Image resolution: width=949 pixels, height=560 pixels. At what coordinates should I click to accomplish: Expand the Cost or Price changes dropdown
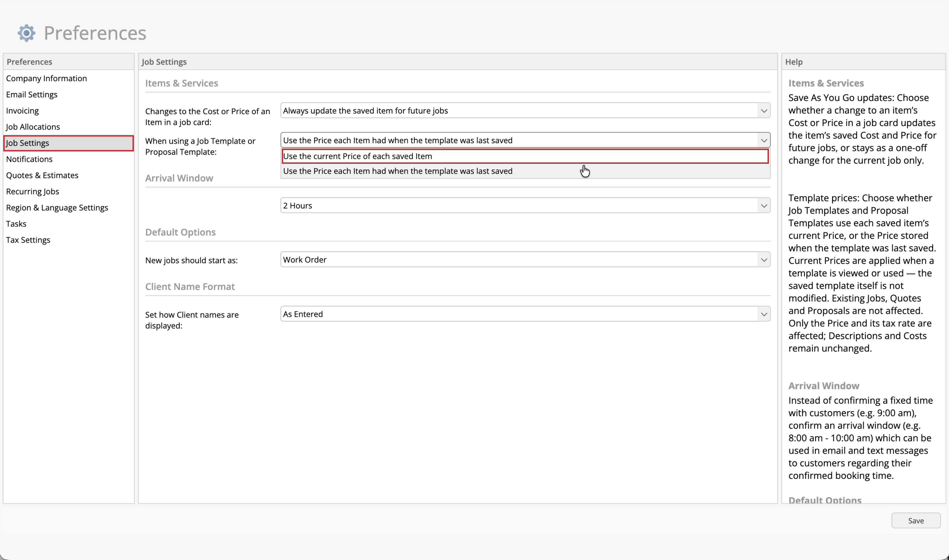525,110
